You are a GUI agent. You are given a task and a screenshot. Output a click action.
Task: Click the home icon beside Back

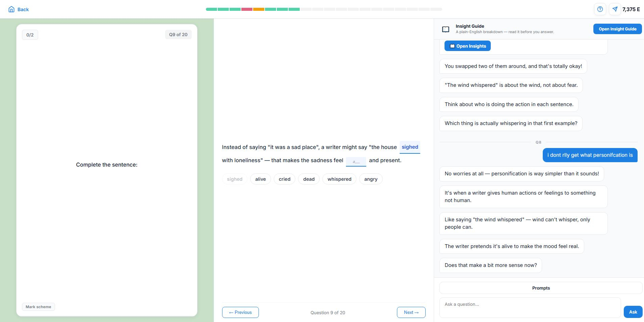coord(11,9)
